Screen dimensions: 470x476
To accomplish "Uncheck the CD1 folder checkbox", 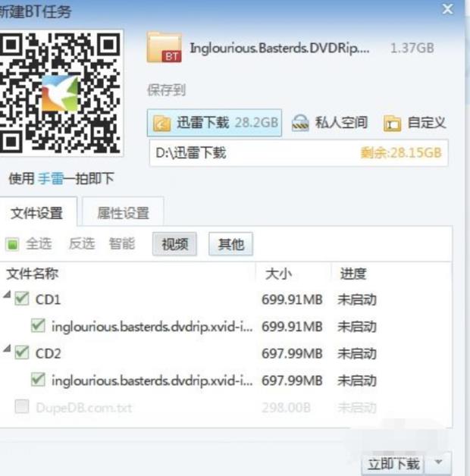I will coord(22,299).
